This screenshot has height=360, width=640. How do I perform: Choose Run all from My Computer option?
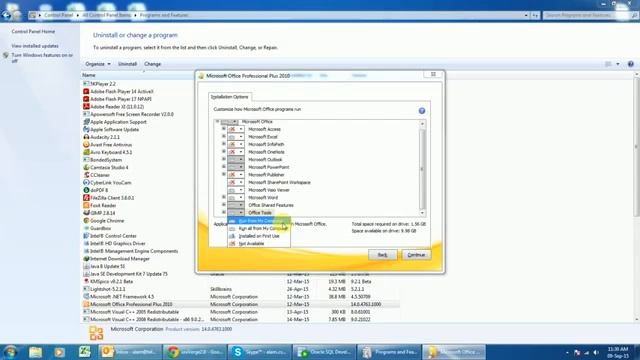259,228
